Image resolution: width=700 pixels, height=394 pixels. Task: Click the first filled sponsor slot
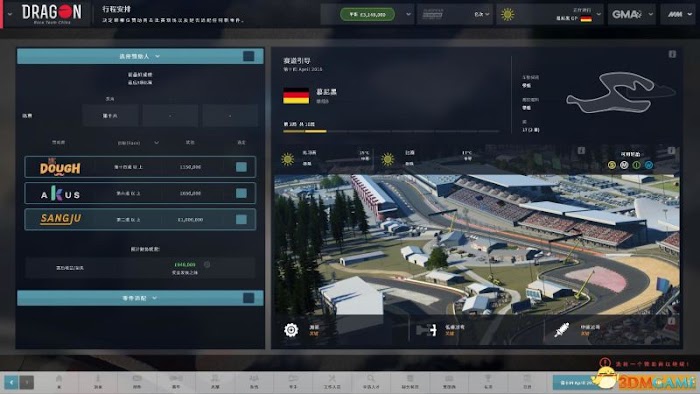coord(110,116)
